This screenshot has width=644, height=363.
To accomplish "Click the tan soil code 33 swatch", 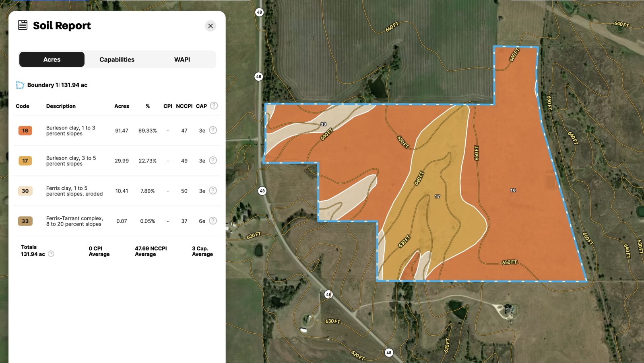I will [25, 221].
